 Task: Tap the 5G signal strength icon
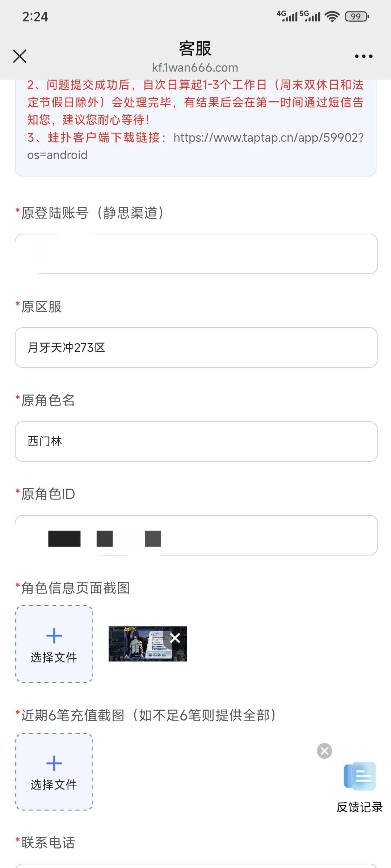tap(310, 16)
